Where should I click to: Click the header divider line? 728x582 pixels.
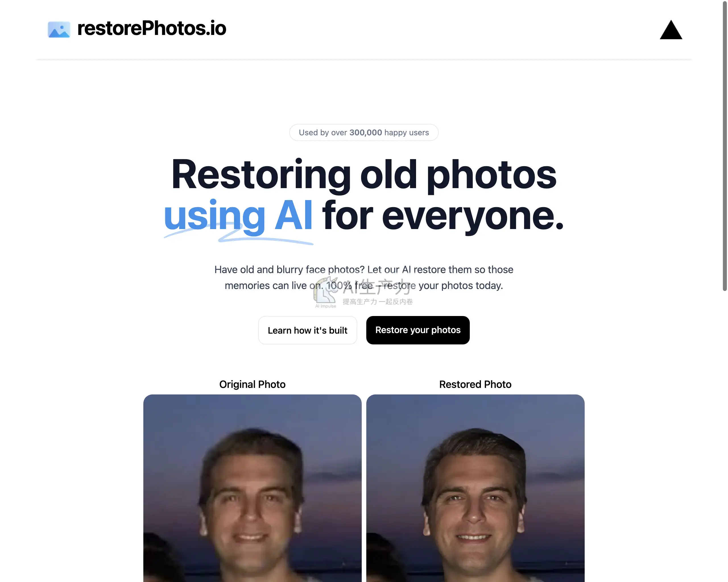(364, 59)
